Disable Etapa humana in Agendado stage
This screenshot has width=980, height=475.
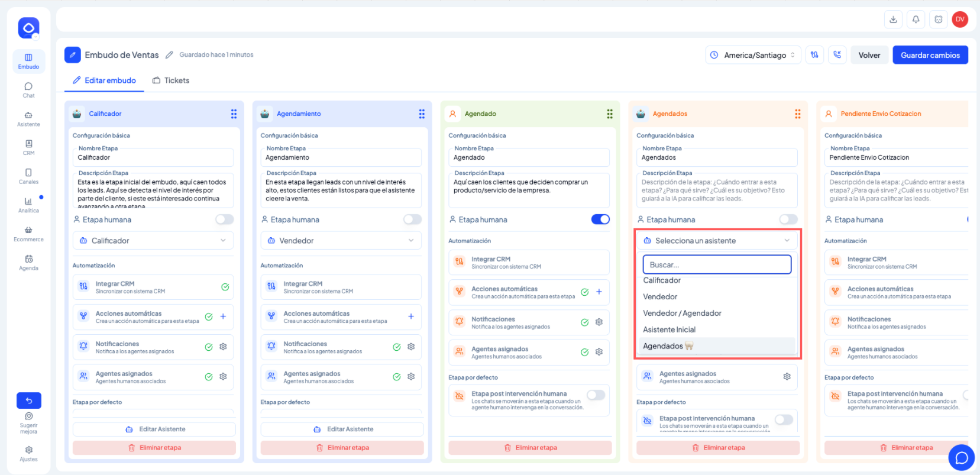tap(600, 219)
